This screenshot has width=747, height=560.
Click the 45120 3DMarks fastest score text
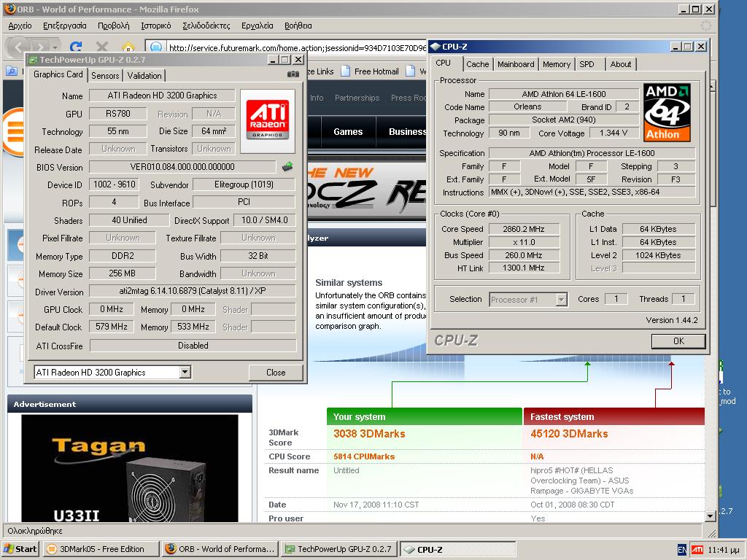(x=569, y=434)
